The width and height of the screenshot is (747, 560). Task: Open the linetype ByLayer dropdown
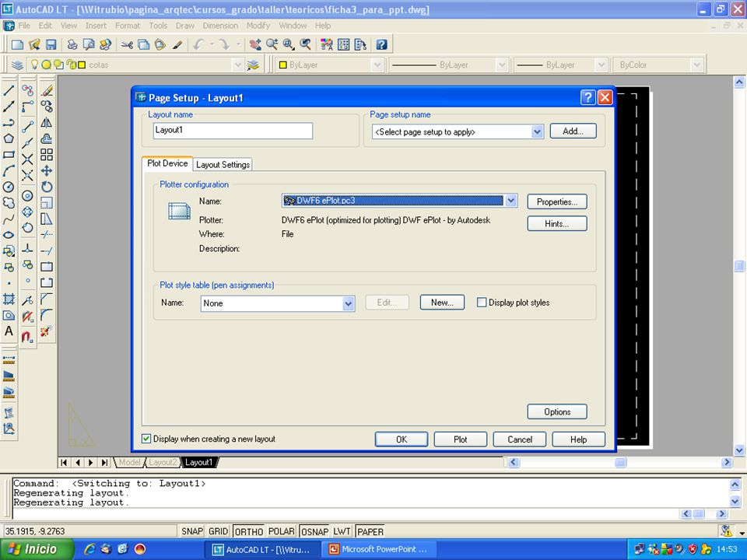[x=502, y=65]
